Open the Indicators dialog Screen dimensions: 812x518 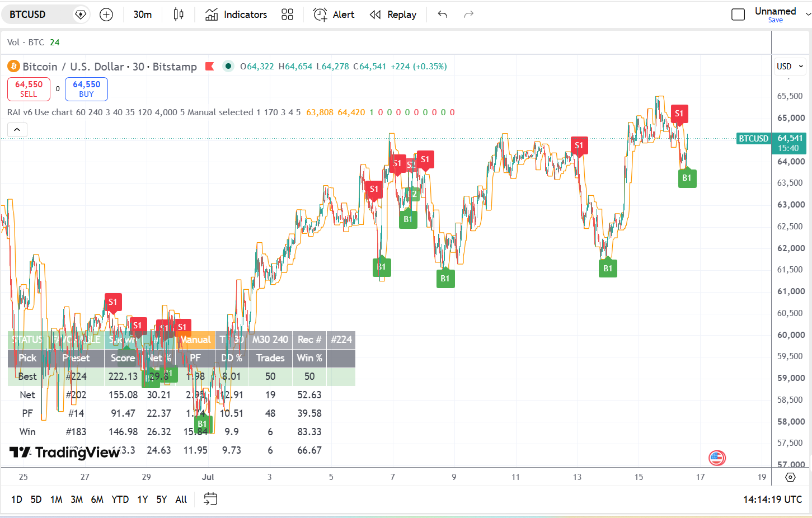click(236, 15)
